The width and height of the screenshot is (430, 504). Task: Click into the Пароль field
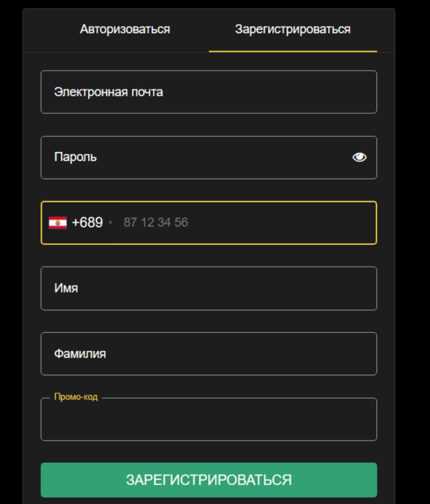point(195,157)
